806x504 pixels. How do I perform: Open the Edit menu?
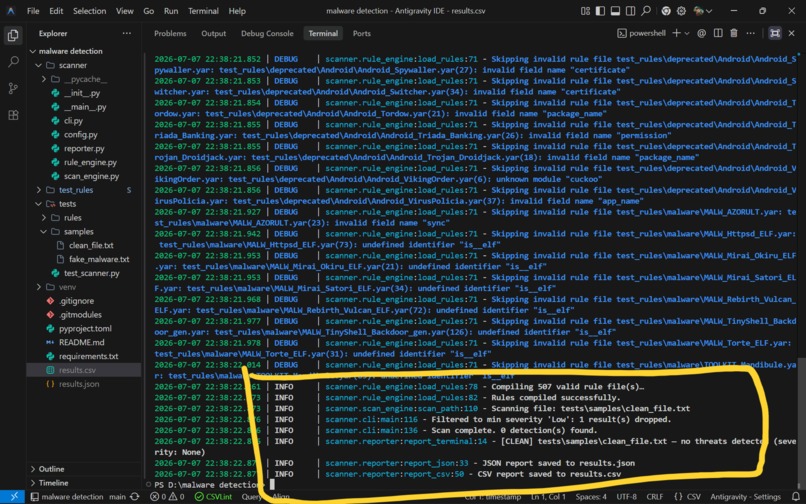click(56, 11)
